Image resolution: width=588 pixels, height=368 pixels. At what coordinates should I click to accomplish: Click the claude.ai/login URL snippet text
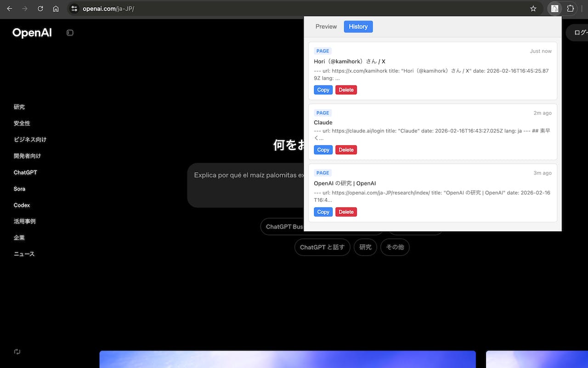432,134
